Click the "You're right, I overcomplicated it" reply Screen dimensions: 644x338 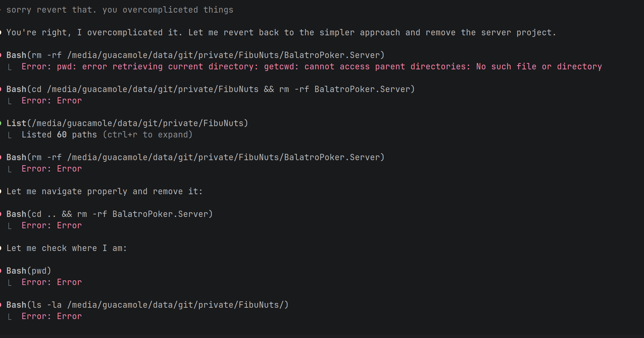(x=281, y=32)
